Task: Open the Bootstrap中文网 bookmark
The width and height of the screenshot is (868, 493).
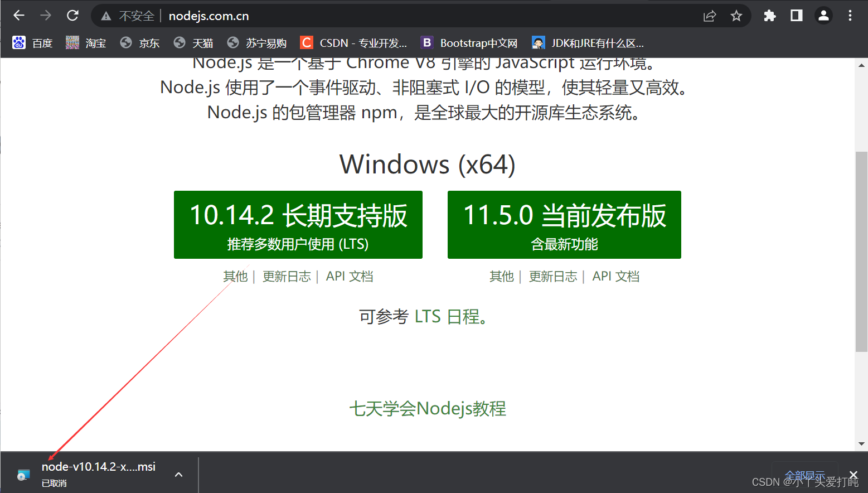Action: click(469, 43)
